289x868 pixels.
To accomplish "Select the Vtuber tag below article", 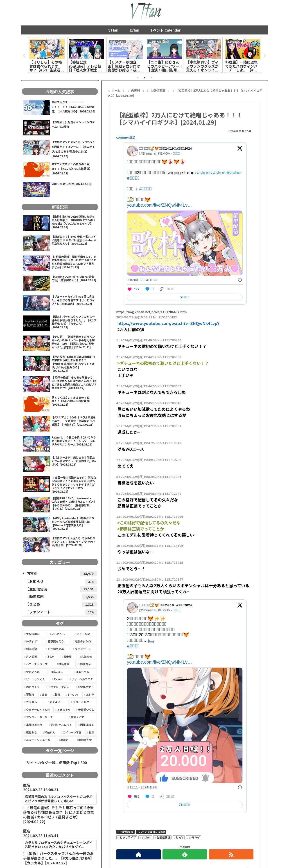I will (145, 837).
